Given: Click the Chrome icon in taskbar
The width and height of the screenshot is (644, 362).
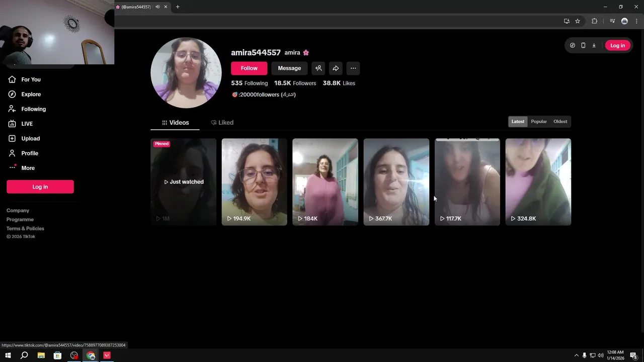Looking at the screenshot, I should [91, 355].
